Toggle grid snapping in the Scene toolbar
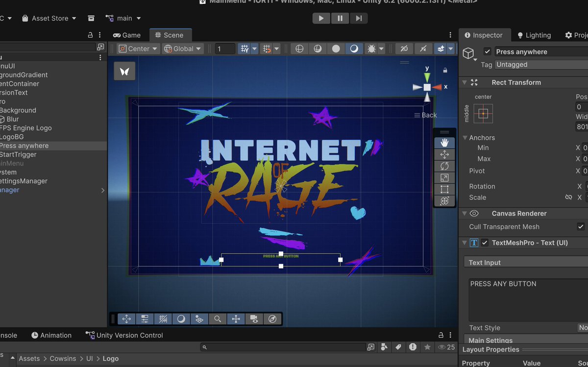The width and height of the screenshot is (588, 367). click(244, 49)
